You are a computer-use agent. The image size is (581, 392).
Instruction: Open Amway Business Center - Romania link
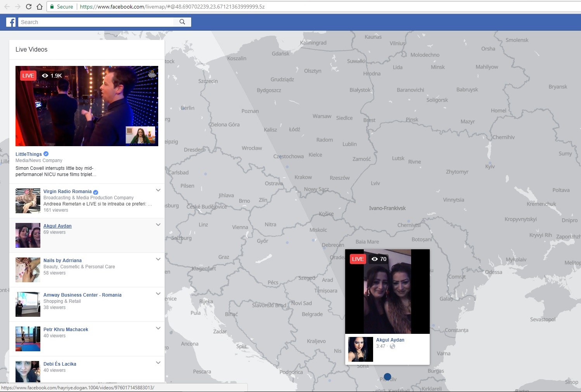click(82, 295)
